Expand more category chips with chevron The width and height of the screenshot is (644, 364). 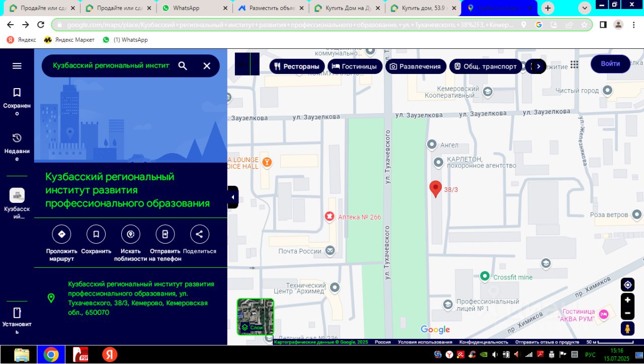coord(538,66)
